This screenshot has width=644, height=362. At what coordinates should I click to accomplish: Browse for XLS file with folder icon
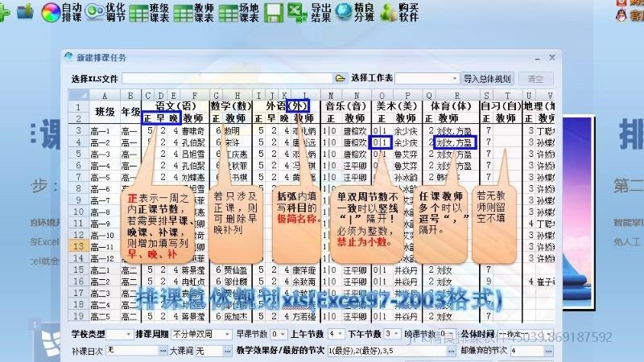point(340,78)
